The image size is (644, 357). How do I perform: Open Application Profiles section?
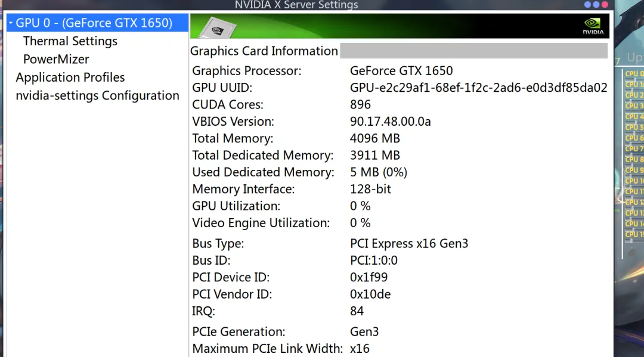tap(70, 77)
